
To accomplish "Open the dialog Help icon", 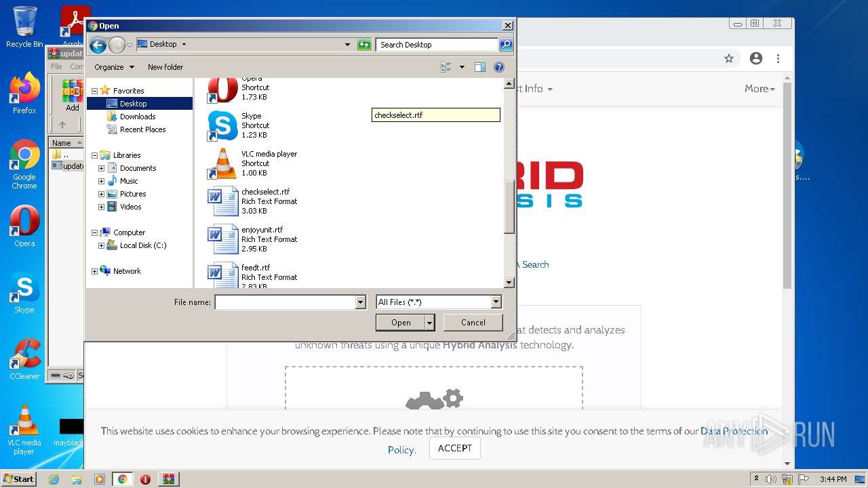I will pyautogui.click(x=499, y=67).
